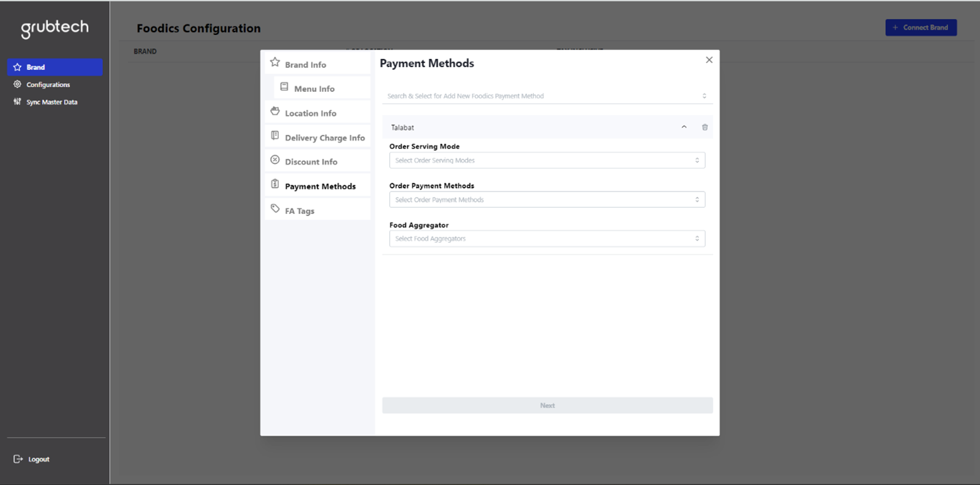
Task: Open the Order Serving Mode dropdown
Action: [547, 161]
